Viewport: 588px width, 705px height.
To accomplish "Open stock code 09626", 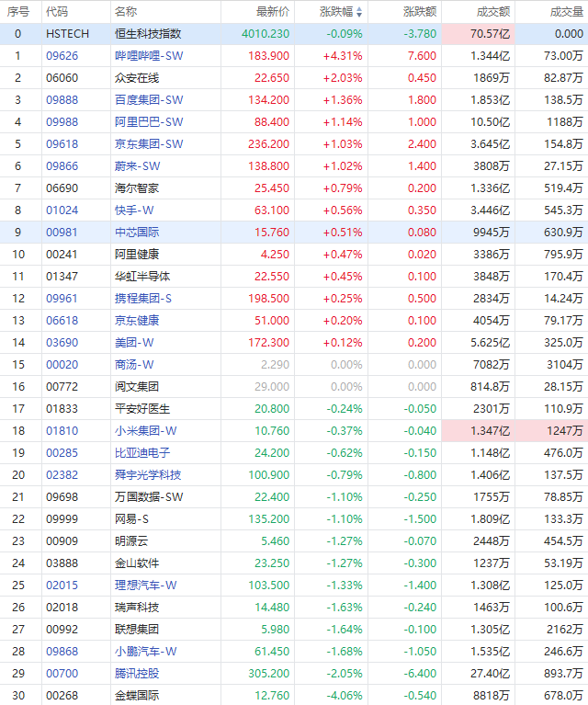I will pyautogui.click(x=62, y=56).
